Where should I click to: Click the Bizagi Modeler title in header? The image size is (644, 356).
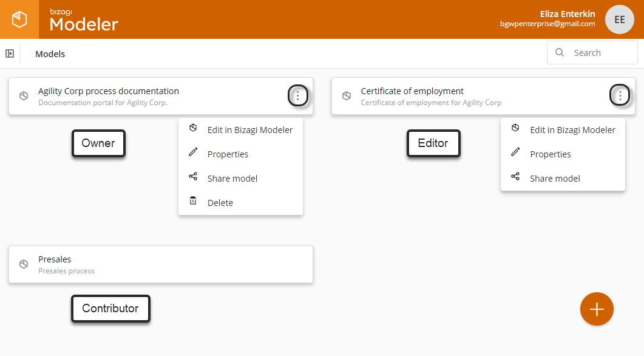click(x=84, y=20)
